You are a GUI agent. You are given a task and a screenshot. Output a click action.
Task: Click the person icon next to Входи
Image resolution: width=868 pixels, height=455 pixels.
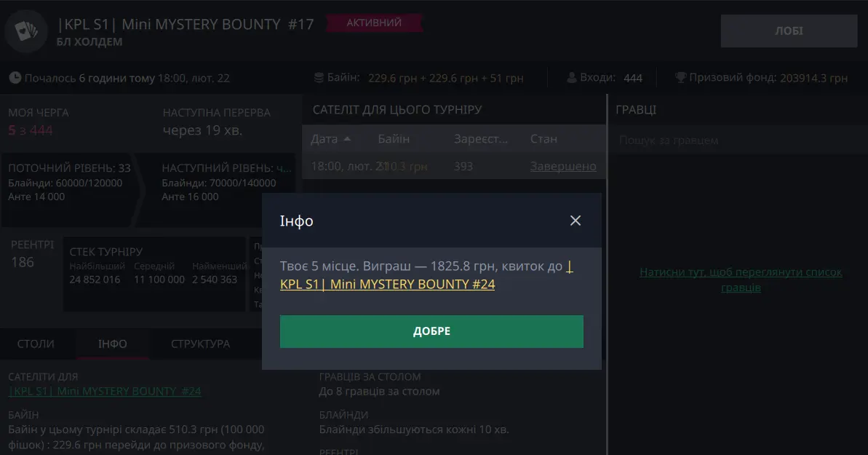(572, 78)
